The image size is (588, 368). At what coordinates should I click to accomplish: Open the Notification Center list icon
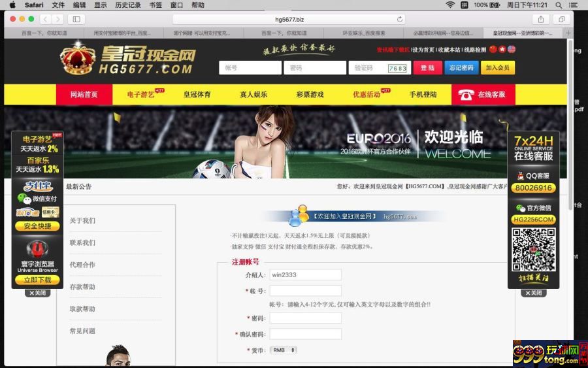(x=574, y=5)
